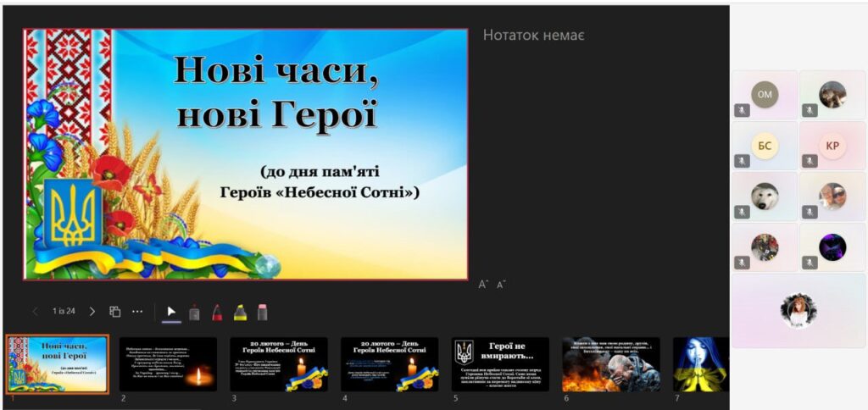Pick the yellow highlighter tool
The width and height of the screenshot is (868, 410).
pos(240,312)
